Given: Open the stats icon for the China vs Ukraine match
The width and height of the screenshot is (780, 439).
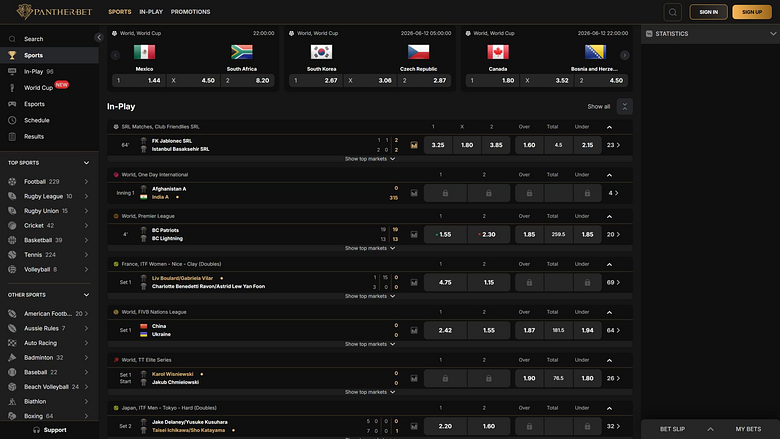Looking at the screenshot, I should 414,331.
